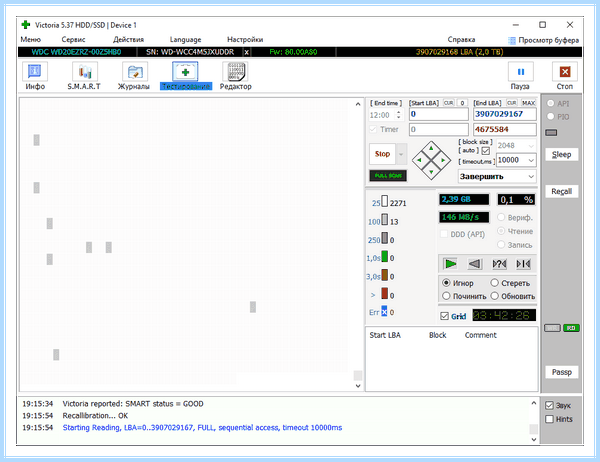Click the up arrow in diamond navigator
600x462 pixels.
431,148
